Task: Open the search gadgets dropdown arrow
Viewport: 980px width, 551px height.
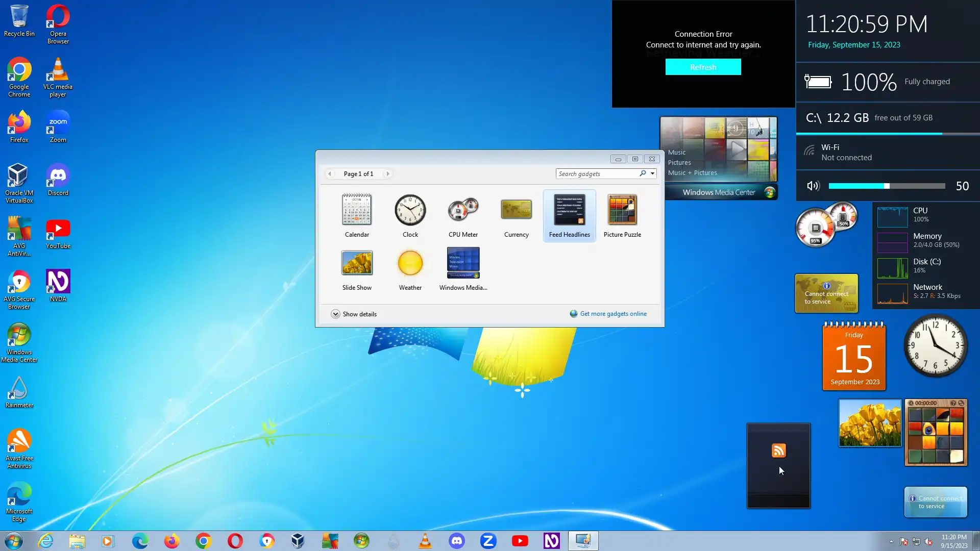Action: 652,173
